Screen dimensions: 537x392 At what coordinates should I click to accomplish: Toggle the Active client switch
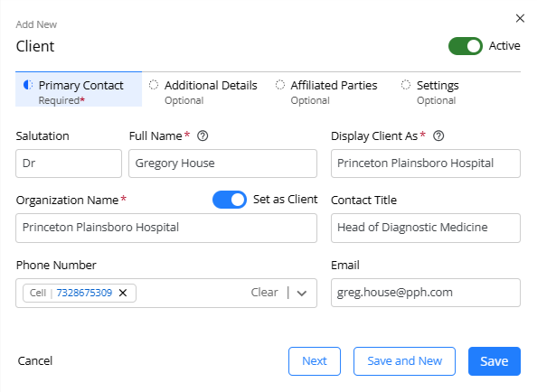[x=466, y=46]
